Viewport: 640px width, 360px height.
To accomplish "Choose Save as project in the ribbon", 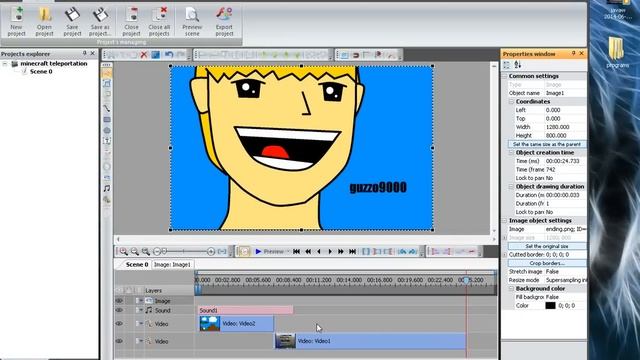I will pyautogui.click(x=100, y=20).
